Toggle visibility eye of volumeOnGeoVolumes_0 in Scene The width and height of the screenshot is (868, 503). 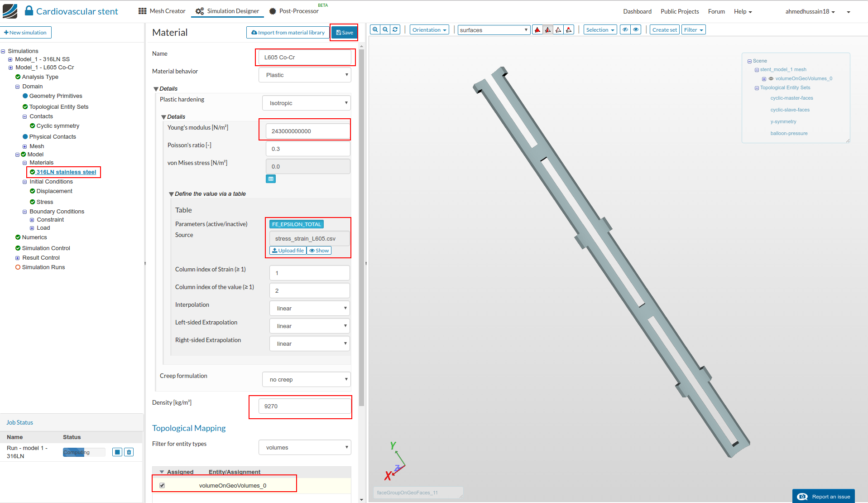[771, 79]
